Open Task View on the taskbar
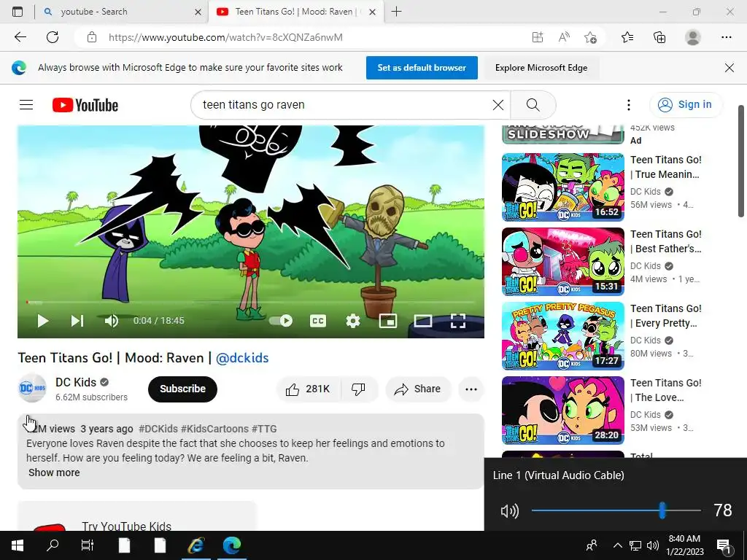 pos(88,545)
